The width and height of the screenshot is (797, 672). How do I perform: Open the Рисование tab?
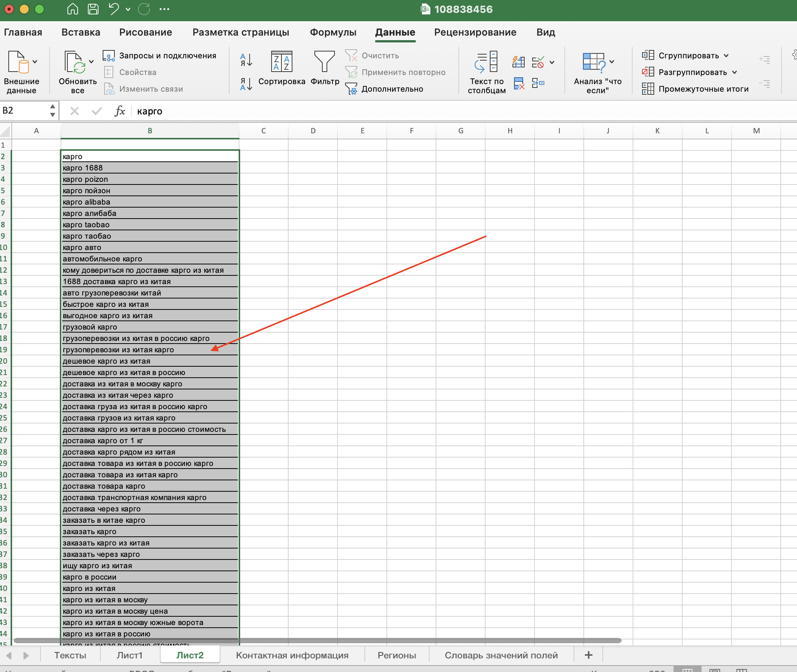(145, 32)
